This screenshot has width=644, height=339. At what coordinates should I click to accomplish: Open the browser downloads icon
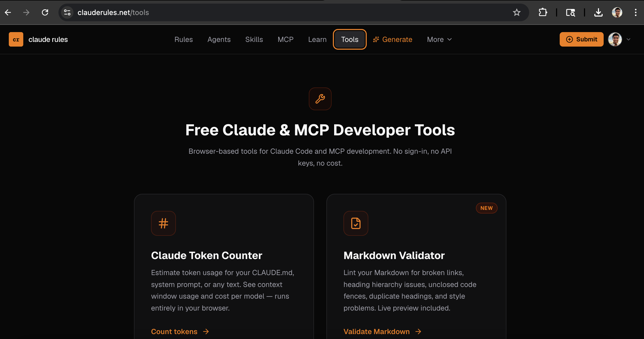pyautogui.click(x=598, y=12)
